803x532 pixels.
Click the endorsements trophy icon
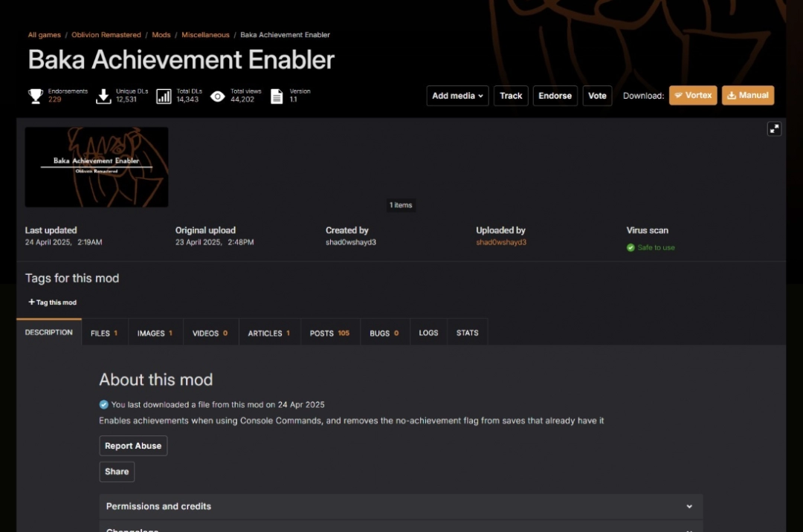(36, 96)
